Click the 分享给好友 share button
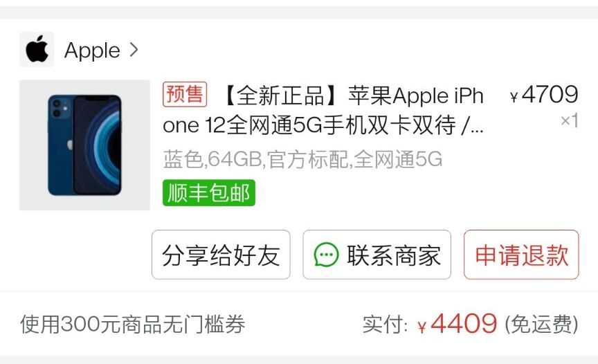598x364 pixels. coord(221,255)
